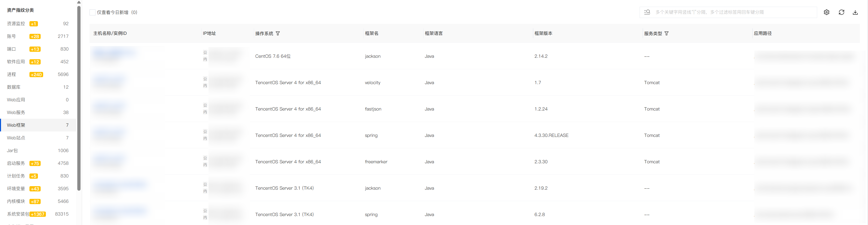
Task: Open the 服务类型 column filter
Action: (x=667, y=33)
